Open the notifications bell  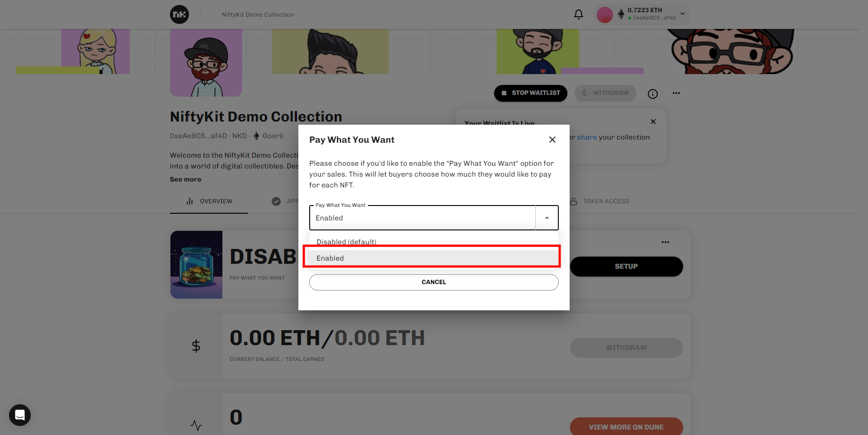click(x=578, y=14)
